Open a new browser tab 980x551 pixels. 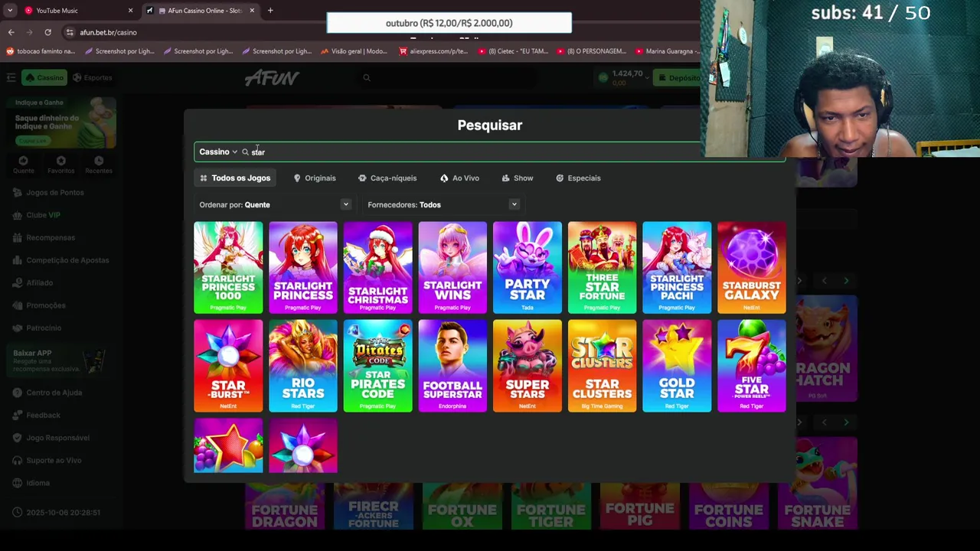coord(270,11)
